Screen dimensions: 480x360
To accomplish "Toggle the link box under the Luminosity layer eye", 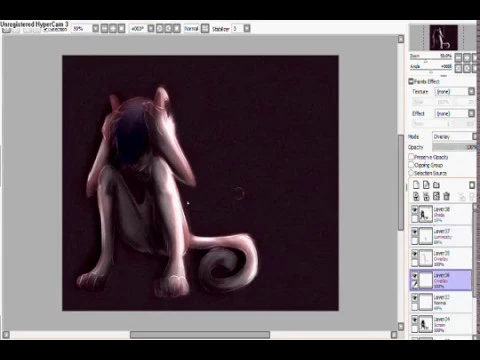I will coord(415,241).
